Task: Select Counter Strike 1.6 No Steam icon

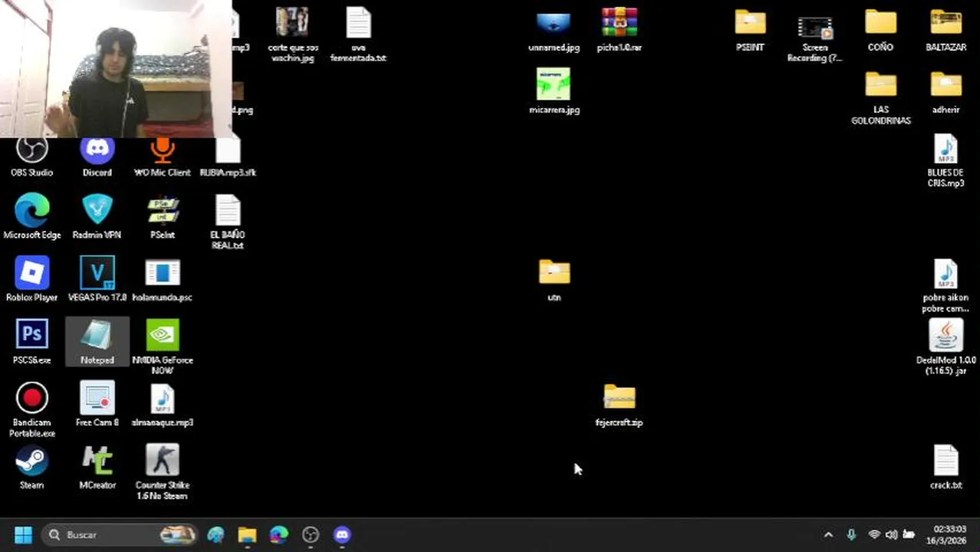Action: pos(162,472)
